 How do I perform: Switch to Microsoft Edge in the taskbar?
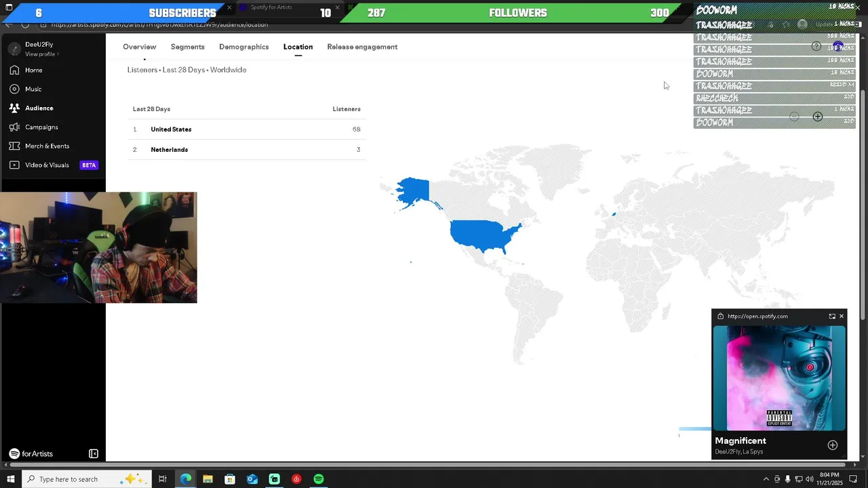pyautogui.click(x=186, y=479)
